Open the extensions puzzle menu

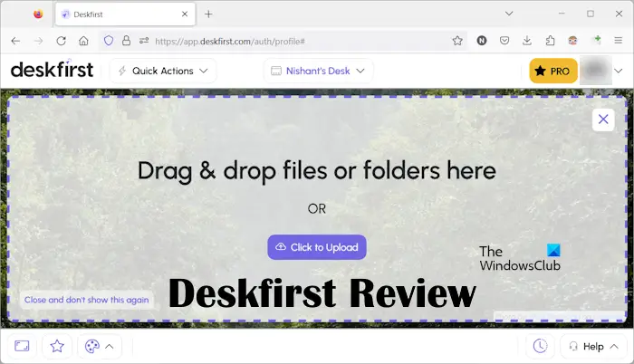(550, 41)
